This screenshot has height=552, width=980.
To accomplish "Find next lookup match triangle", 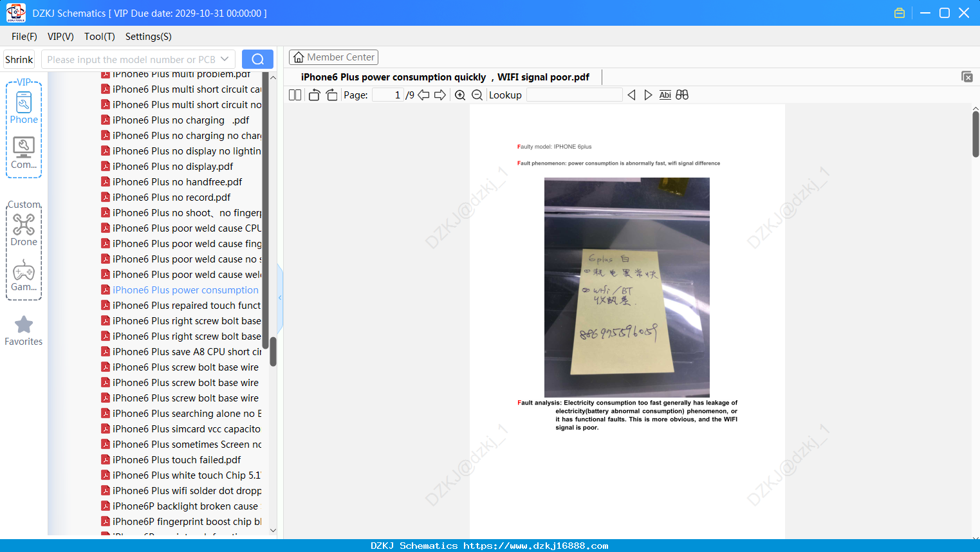I will pyautogui.click(x=648, y=95).
